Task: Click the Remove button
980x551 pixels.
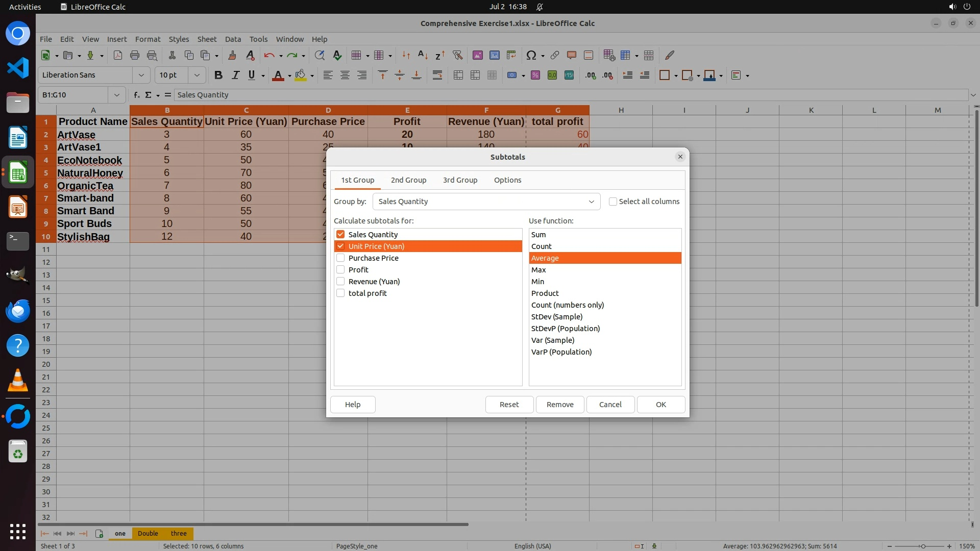Action: (x=560, y=405)
